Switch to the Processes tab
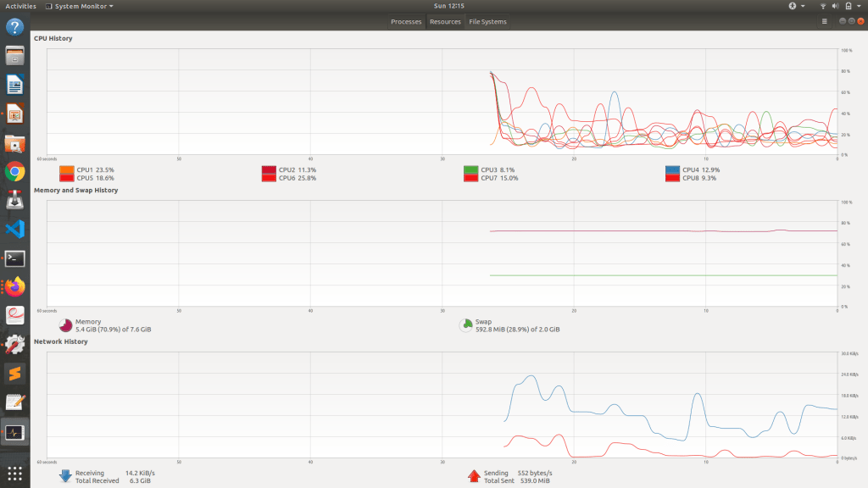868x488 pixels. point(406,21)
